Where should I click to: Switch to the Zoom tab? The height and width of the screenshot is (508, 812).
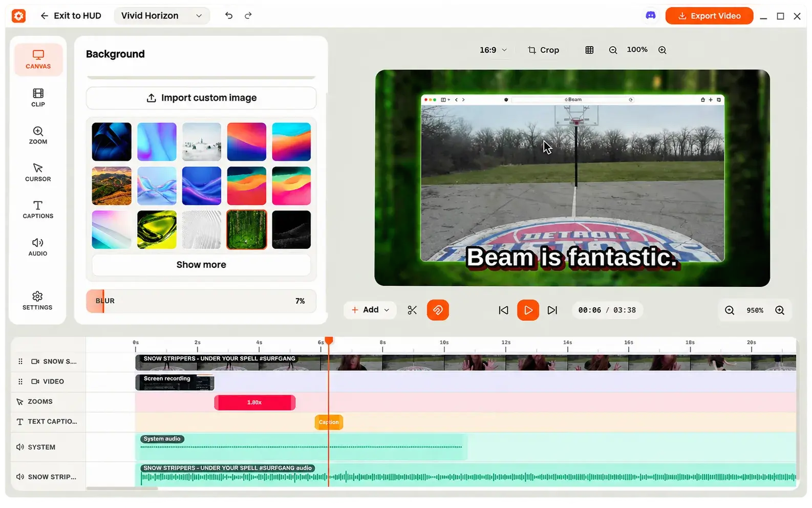click(38, 135)
